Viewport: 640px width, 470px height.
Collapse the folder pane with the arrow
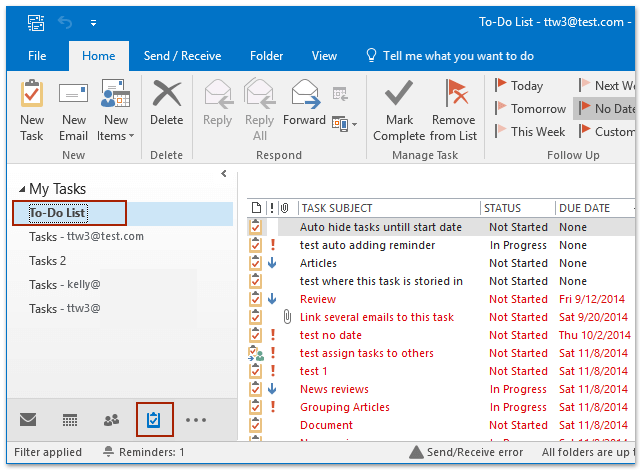(224, 173)
